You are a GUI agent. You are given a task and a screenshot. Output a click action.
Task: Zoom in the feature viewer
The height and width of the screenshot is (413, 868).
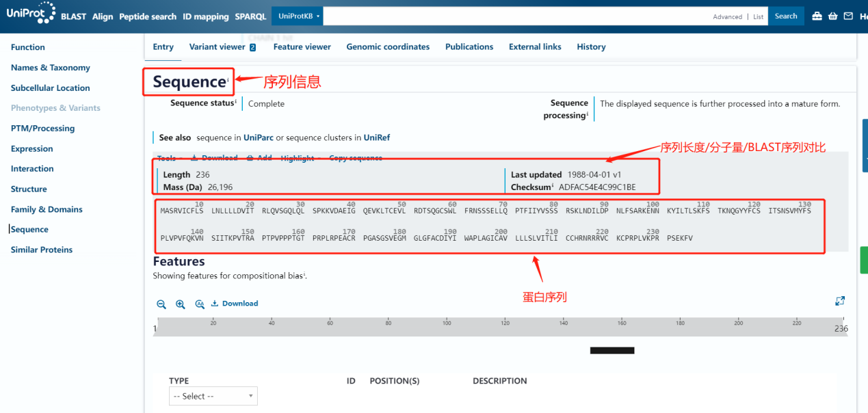pos(181,304)
